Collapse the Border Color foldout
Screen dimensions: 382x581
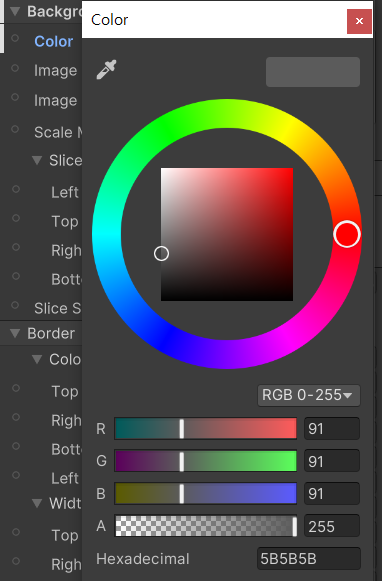pos(37,359)
